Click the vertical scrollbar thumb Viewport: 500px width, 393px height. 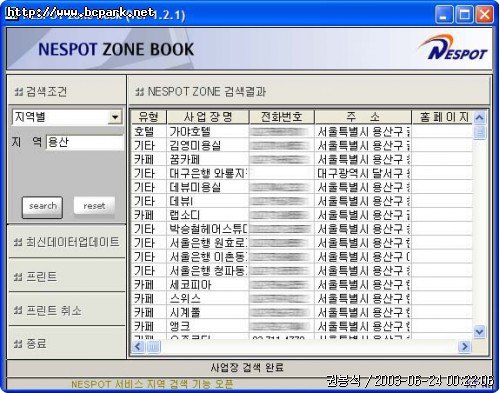pyautogui.click(x=480, y=132)
